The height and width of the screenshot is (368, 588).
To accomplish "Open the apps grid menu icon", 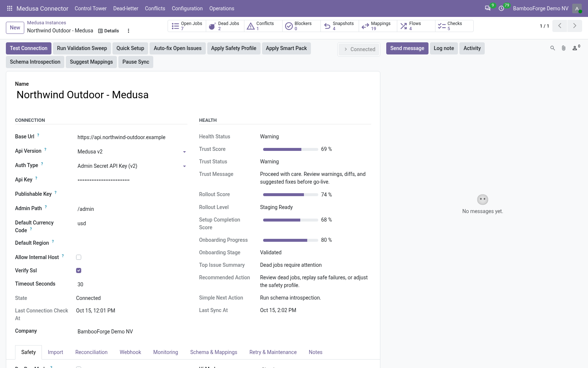I will [10, 8].
